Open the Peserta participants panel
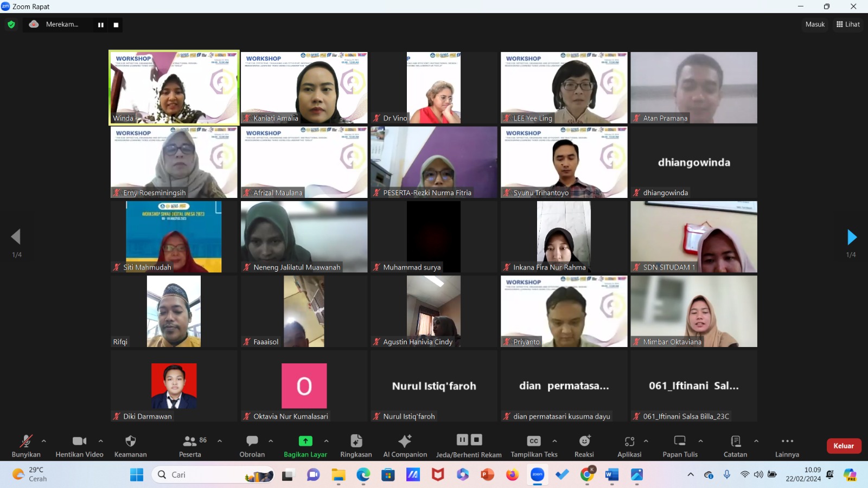Screen dimensions: 868x488 (x=190, y=446)
